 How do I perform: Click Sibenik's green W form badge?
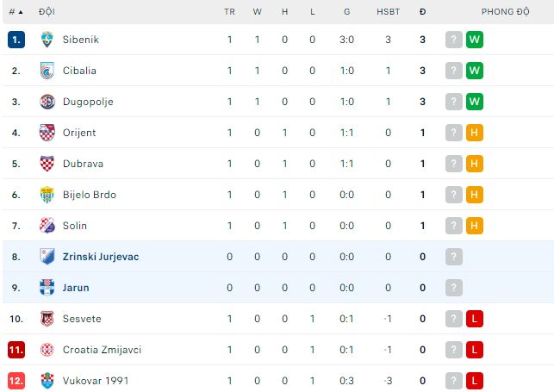coord(474,40)
